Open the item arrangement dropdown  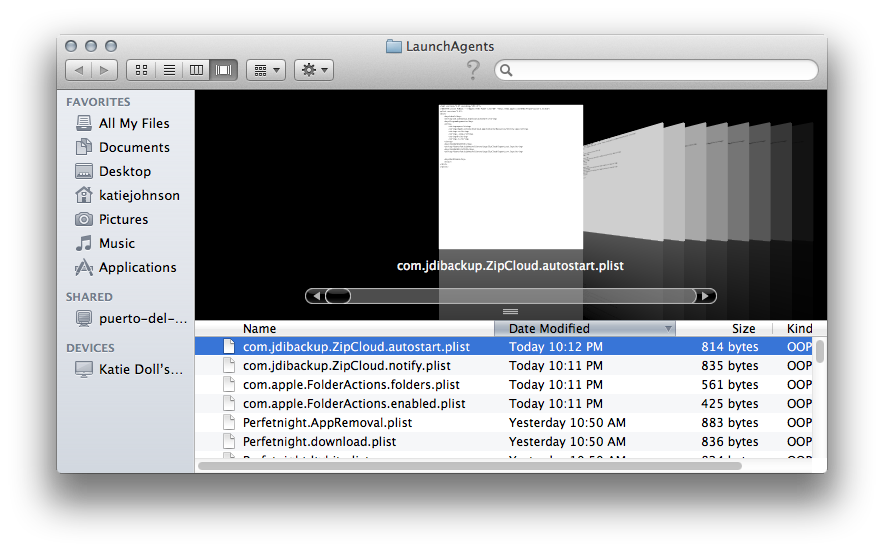pos(266,70)
